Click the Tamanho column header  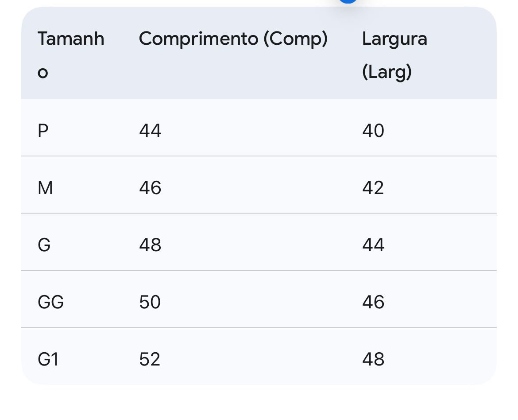[x=71, y=39]
